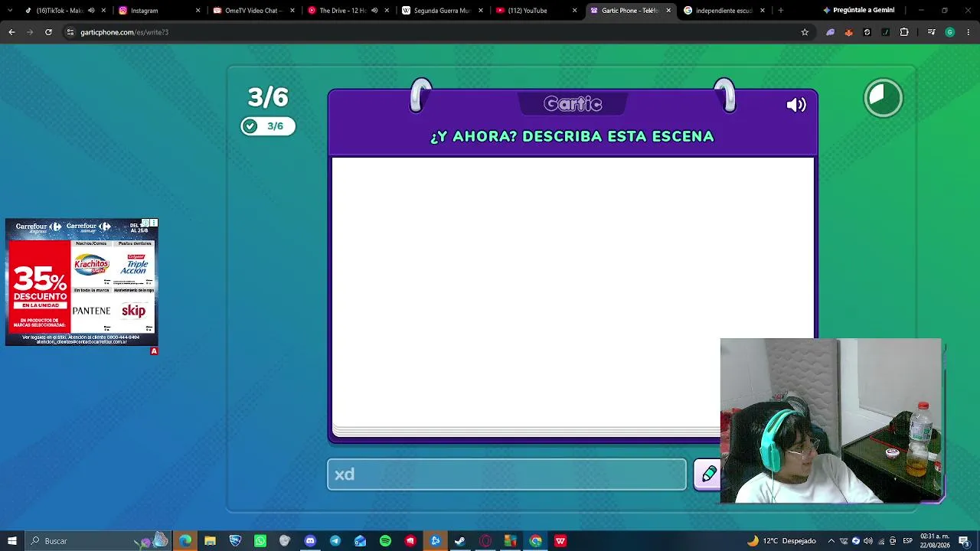Type a description in the text field
The image size is (980, 551).
point(507,474)
